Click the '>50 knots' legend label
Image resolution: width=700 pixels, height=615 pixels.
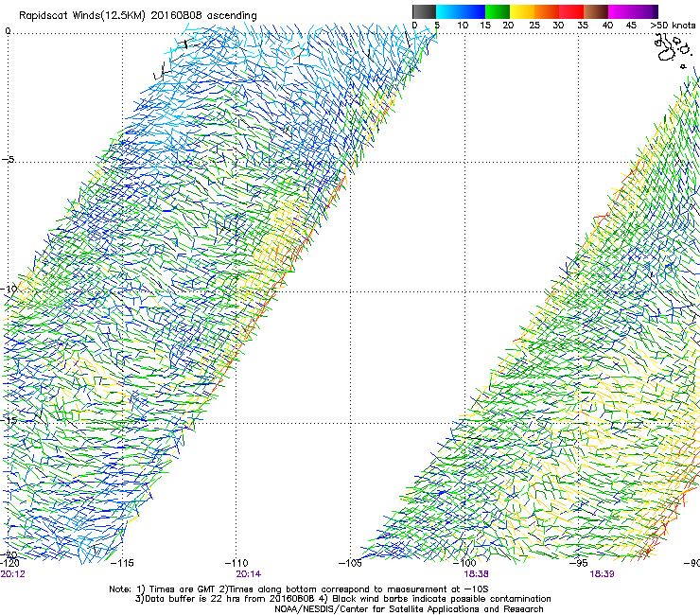click(673, 26)
